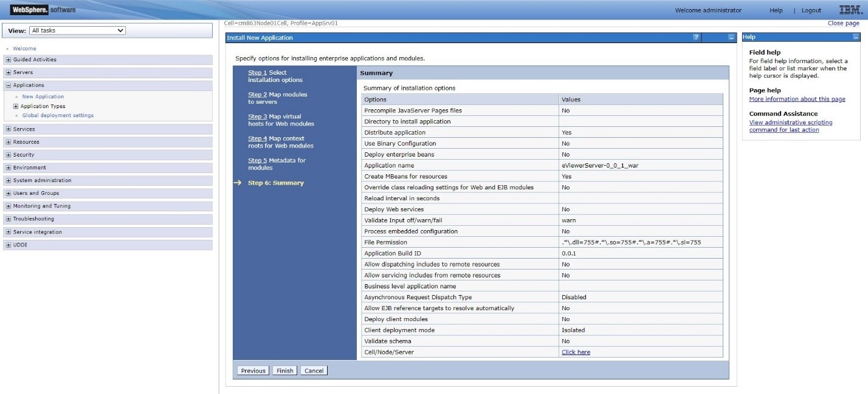868x394 pixels.
Task: Expand the Servers section plus icon
Action: 8,72
